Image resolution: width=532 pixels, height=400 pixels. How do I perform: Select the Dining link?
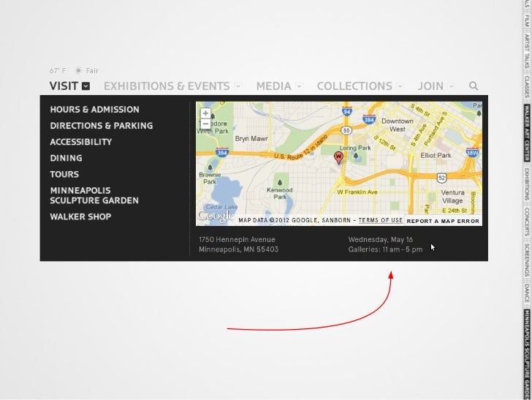click(66, 158)
